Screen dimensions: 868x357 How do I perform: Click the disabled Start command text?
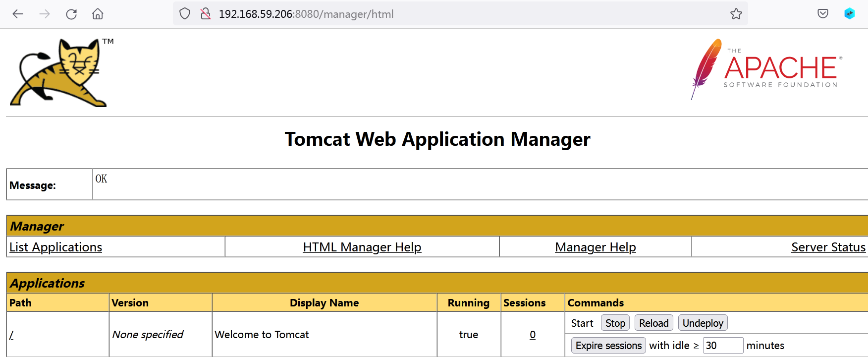[582, 323]
